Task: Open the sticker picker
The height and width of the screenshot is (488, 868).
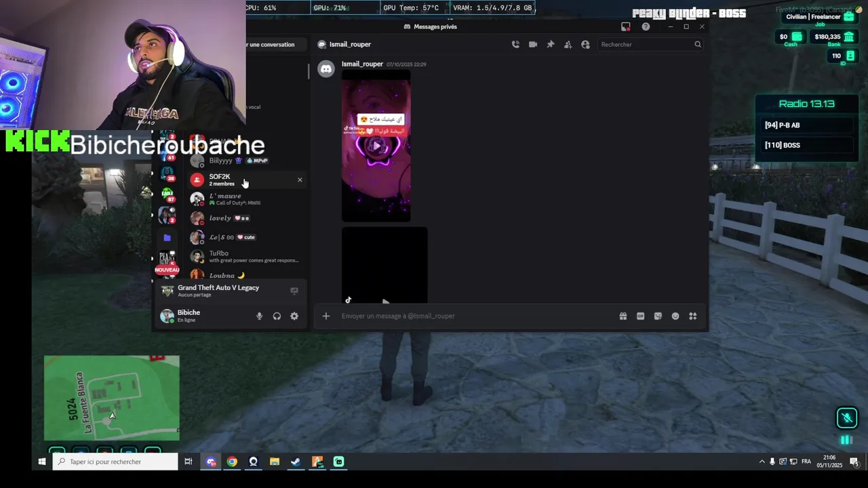Action: click(658, 316)
